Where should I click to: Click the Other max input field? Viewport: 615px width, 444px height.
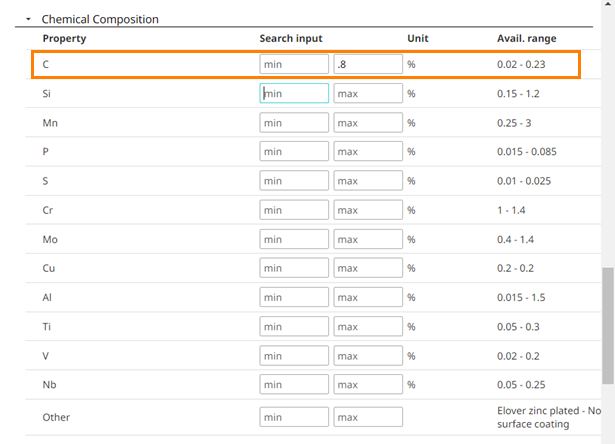pos(368,416)
